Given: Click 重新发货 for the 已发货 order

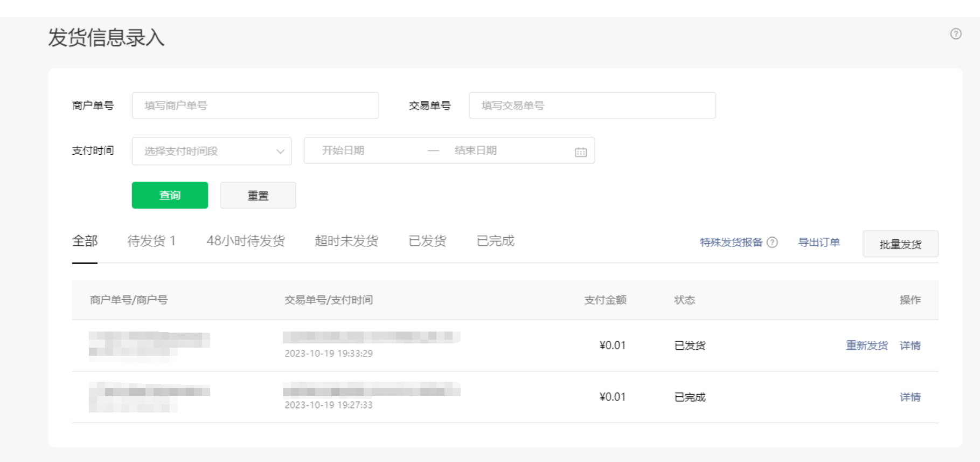Looking at the screenshot, I should click(867, 346).
